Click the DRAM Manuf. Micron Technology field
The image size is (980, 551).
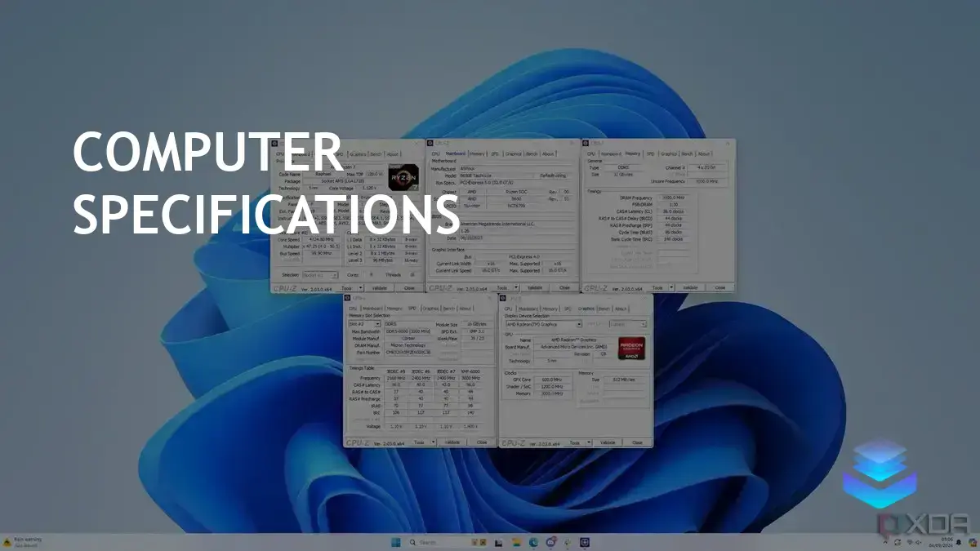[x=408, y=345]
